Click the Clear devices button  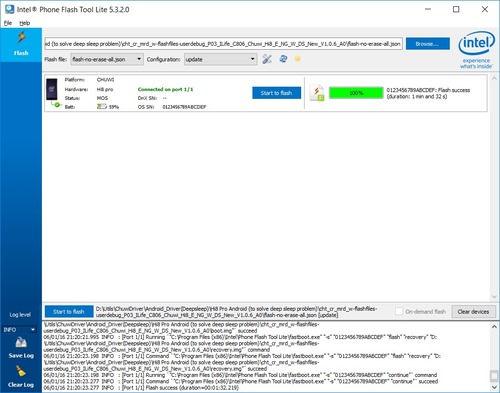pos(473,312)
